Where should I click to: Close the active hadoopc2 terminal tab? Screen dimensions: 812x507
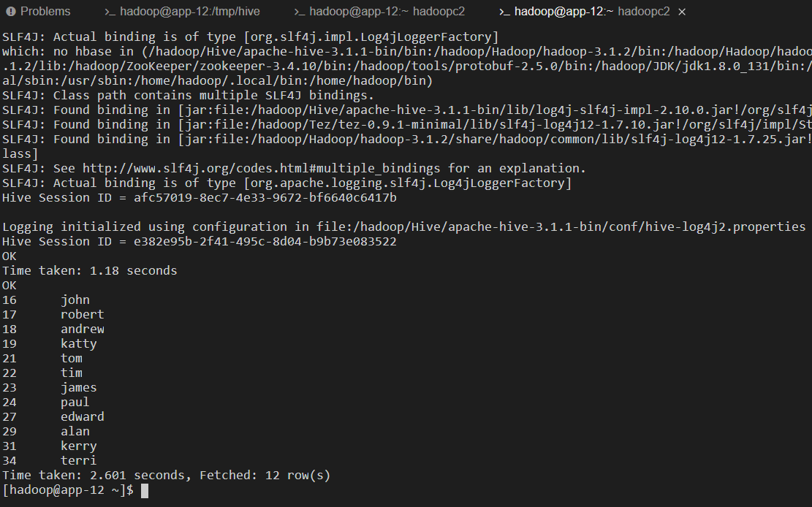point(682,12)
